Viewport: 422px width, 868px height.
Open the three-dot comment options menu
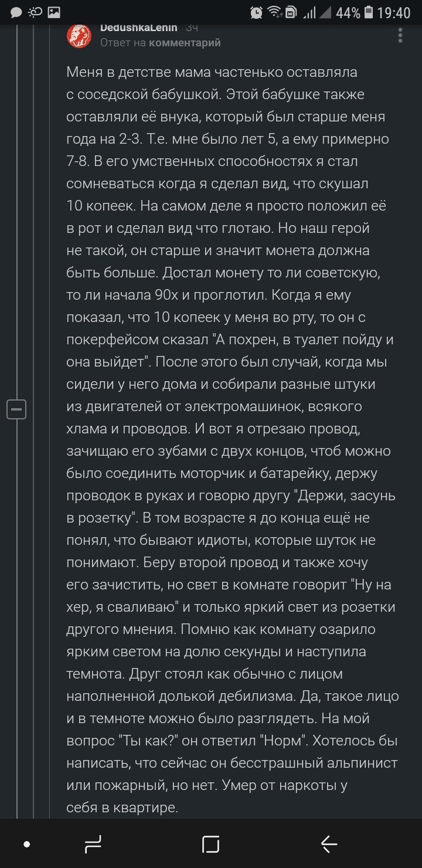click(400, 35)
